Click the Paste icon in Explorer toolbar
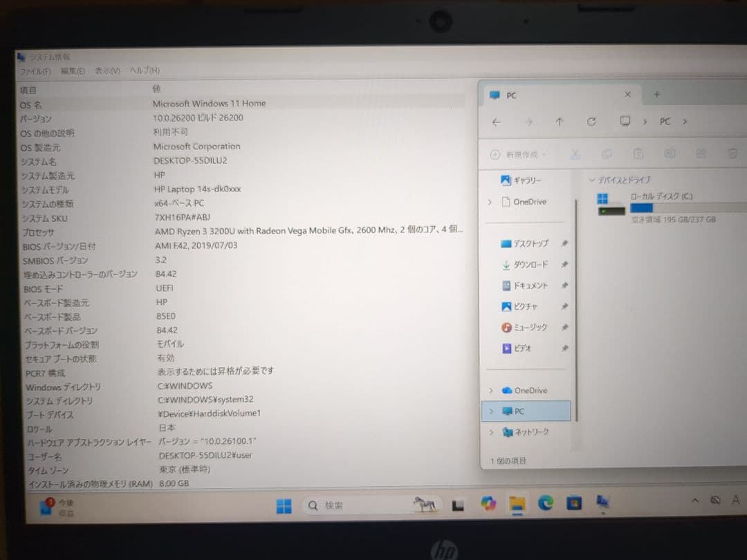The width and height of the screenshot is (747, 560). (x=638, y=153)
